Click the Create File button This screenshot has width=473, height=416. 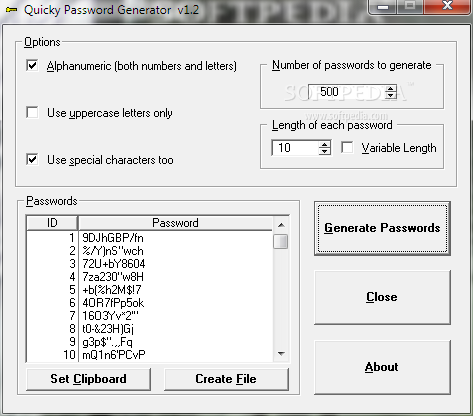[x=226, y=379]
